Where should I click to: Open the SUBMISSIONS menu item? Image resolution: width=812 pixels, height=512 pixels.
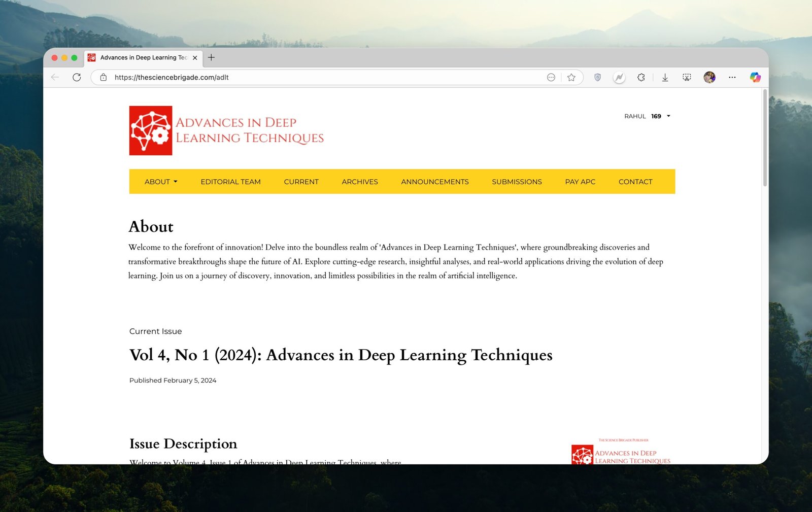(517, 182)
